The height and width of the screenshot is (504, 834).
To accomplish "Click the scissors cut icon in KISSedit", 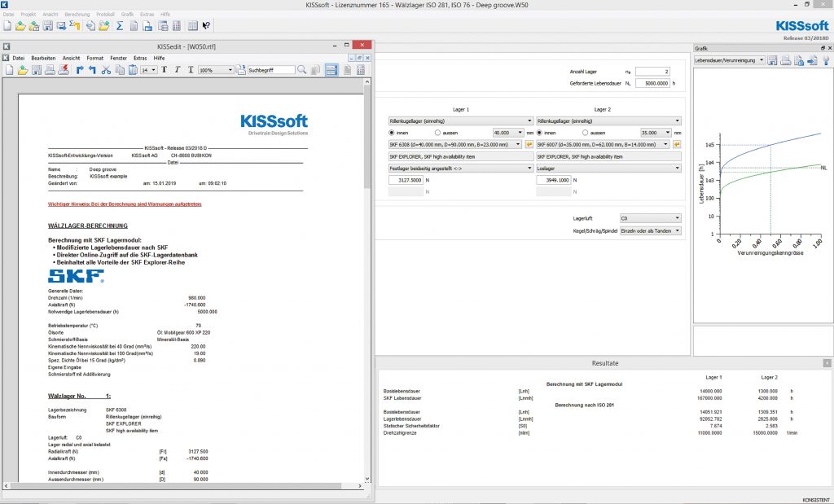I will pyautogui.click(x=106, y=71).
